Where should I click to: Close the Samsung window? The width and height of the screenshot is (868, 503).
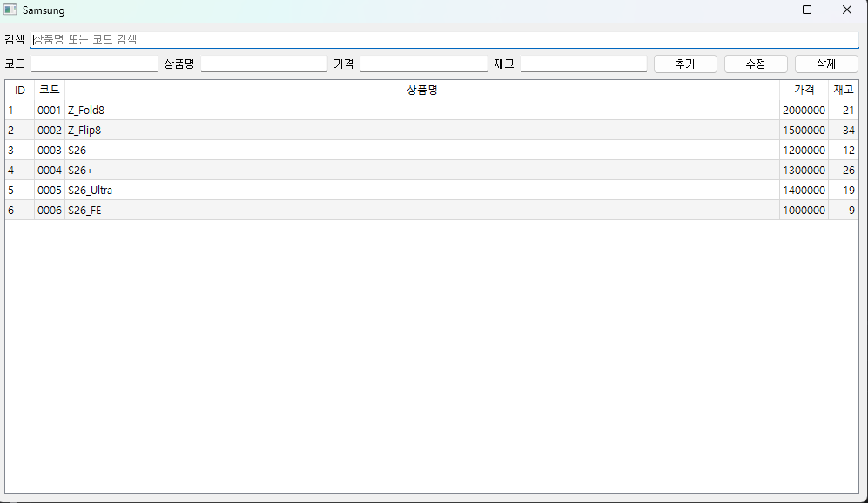tap(847, 10)
